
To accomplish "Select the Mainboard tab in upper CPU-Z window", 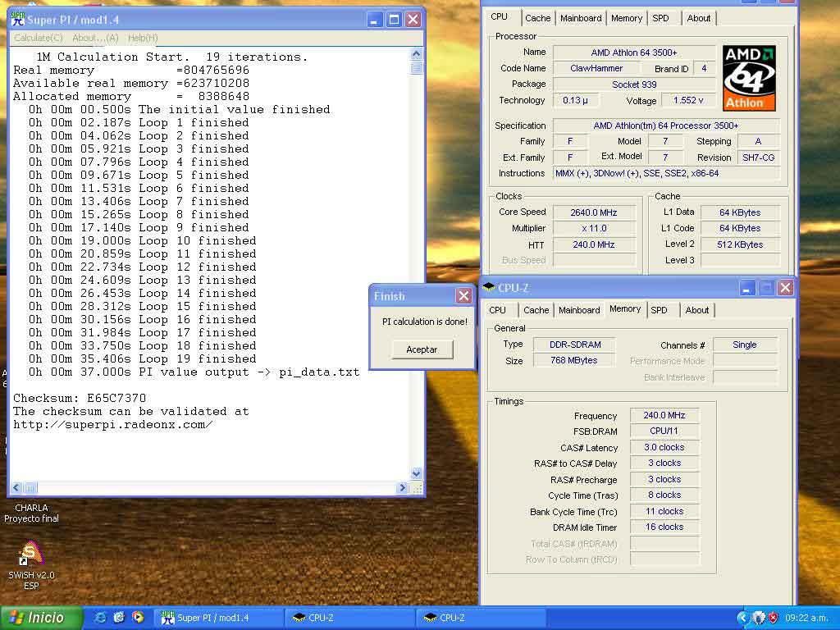I will point(581,18).
